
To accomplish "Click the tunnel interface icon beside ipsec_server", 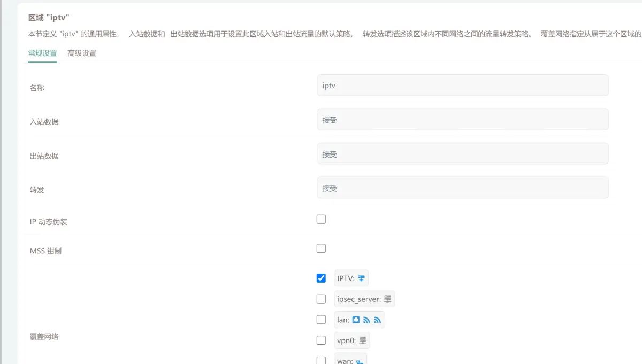I will pos(387,299).
